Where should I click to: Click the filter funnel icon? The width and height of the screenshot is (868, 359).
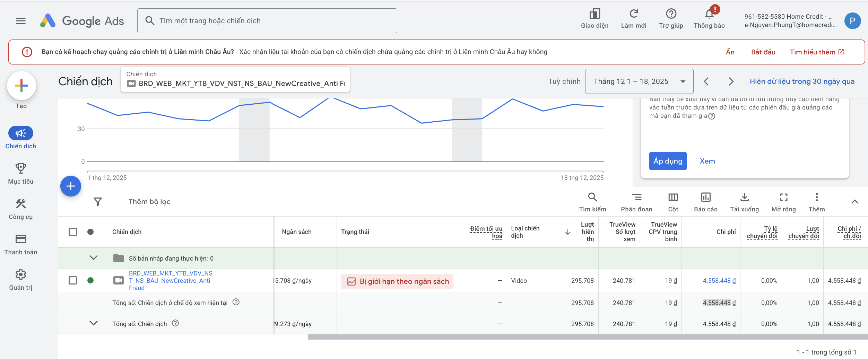pos(98,202)
